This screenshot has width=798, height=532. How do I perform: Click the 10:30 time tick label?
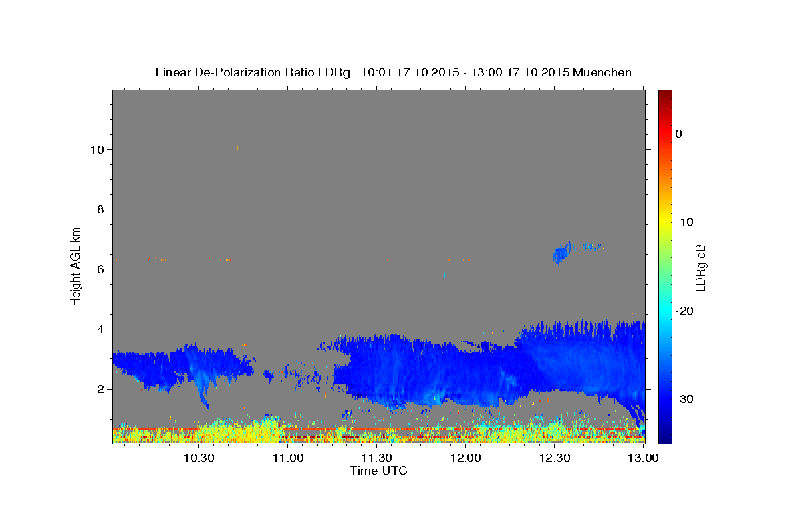coord(198,458)
